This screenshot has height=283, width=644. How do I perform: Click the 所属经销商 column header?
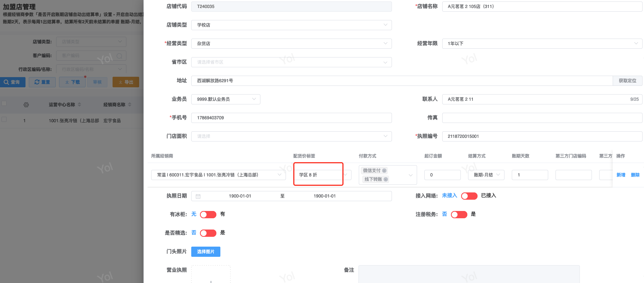[x=162, y=156]
